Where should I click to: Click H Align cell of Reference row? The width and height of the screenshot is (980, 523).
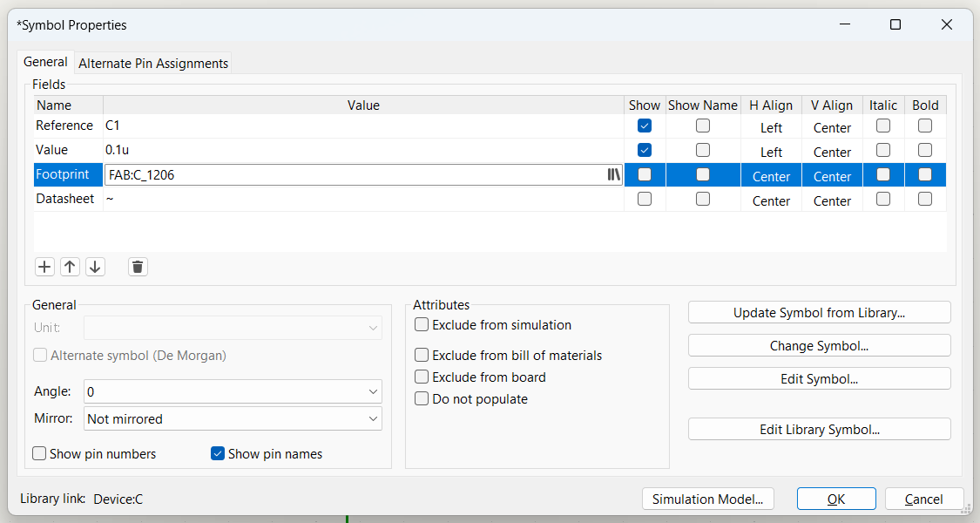click(771, 127)
